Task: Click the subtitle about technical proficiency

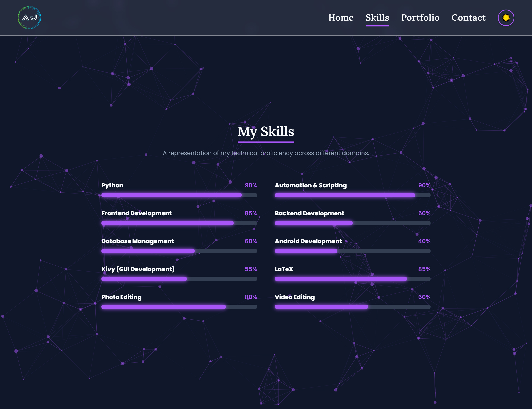Action: pyautogui.click(x=266, y=153)
